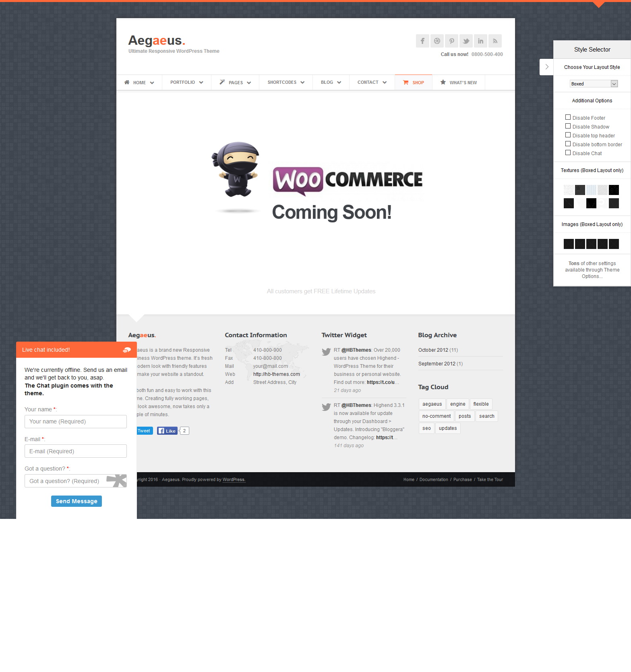
Task: Select the no-comment tag
Action: [437, 416]
